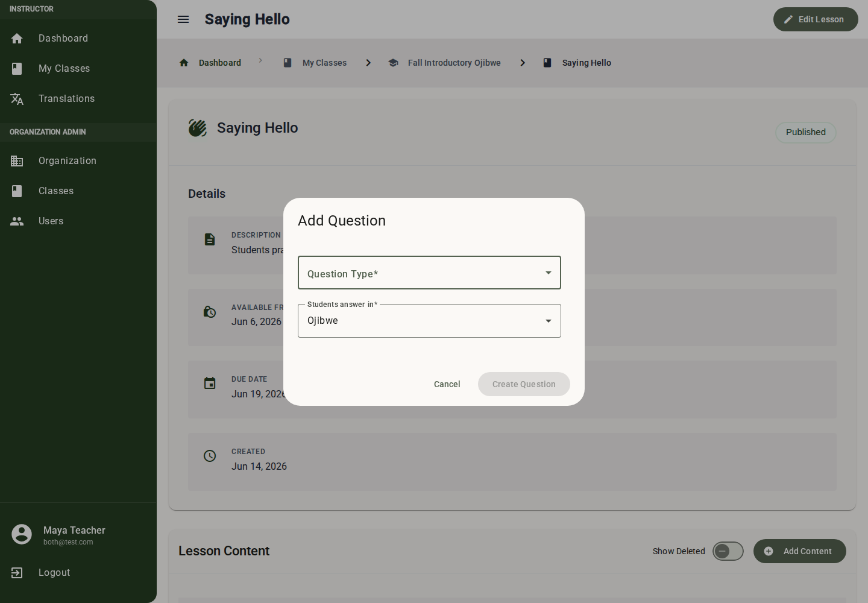Go to Dashboard breadcrumb link
This screenshot has height=603, width=868.
(x=220, y=63)
